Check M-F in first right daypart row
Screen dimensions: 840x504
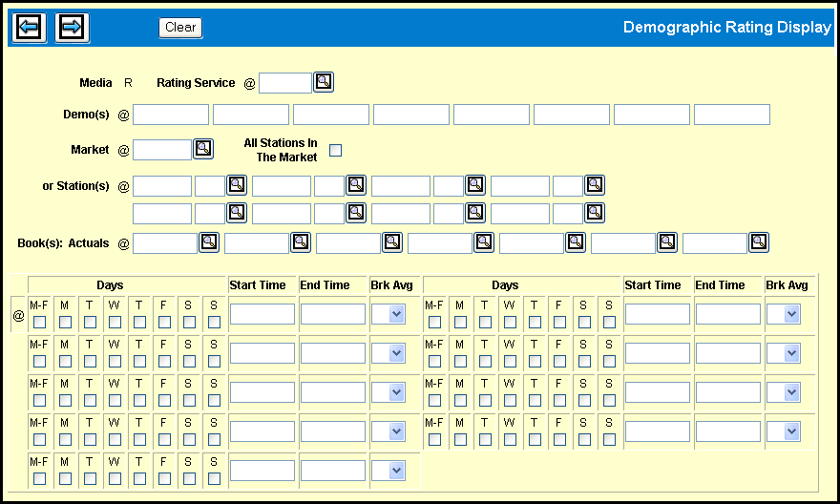(435, 322)
